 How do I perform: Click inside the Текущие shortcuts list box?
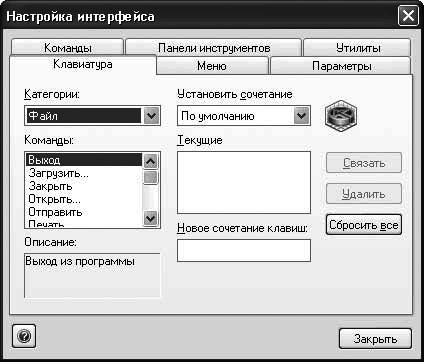(x=244, y=182)
